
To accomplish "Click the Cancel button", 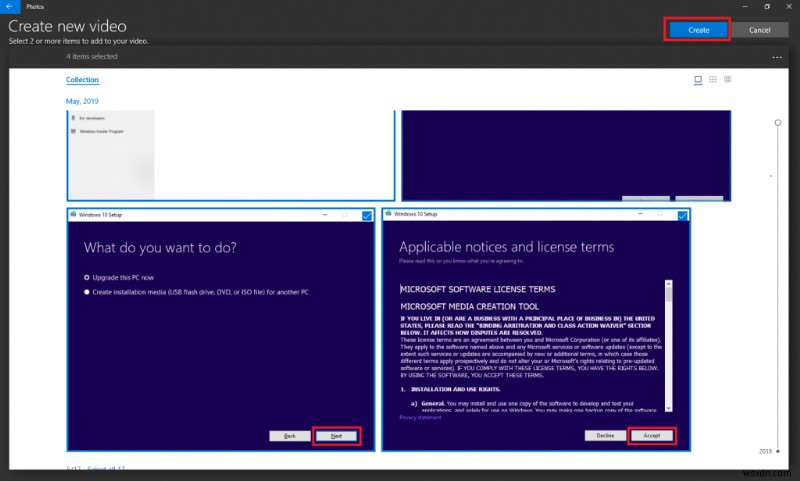I will 759,30.
